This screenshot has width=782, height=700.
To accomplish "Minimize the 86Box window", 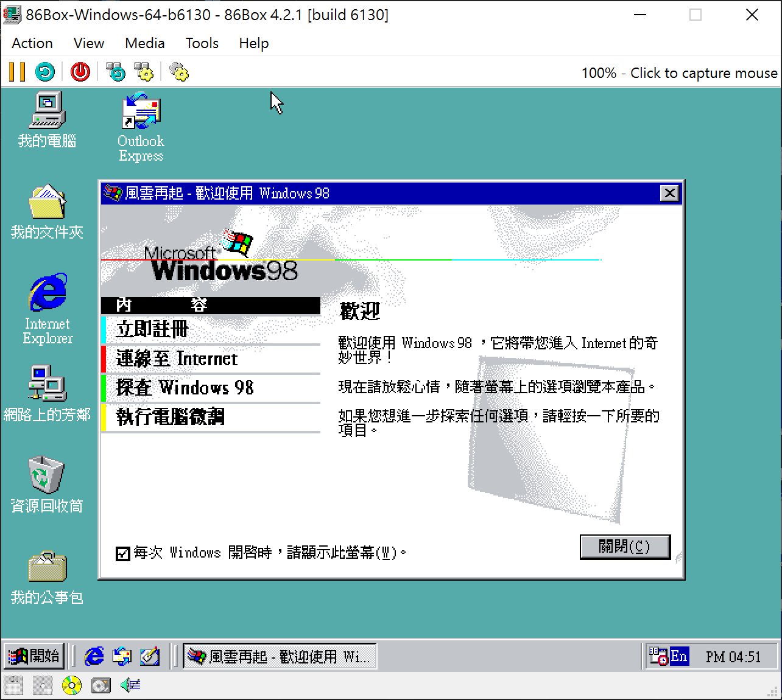I will [x=640, y=15].
